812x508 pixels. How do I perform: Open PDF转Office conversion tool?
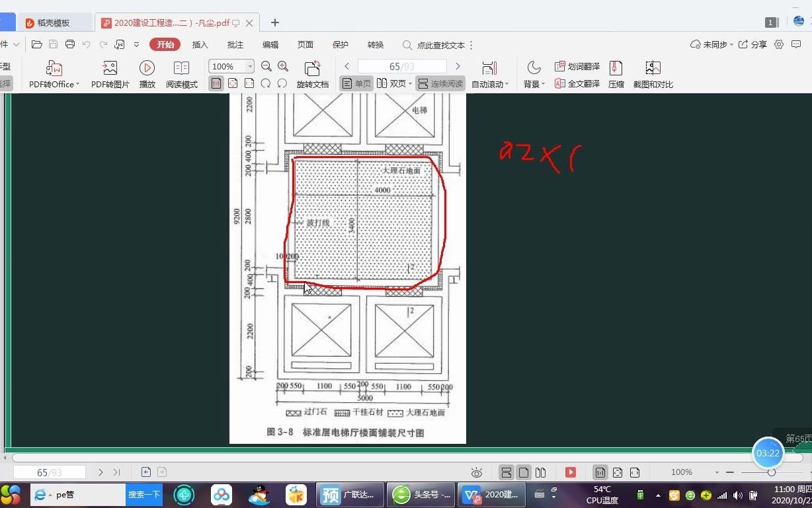53,73
